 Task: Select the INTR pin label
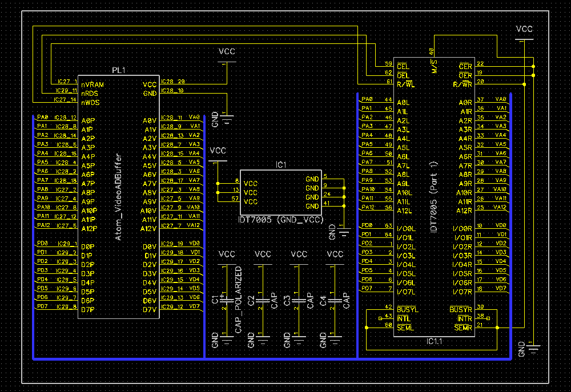coord(465,319)
